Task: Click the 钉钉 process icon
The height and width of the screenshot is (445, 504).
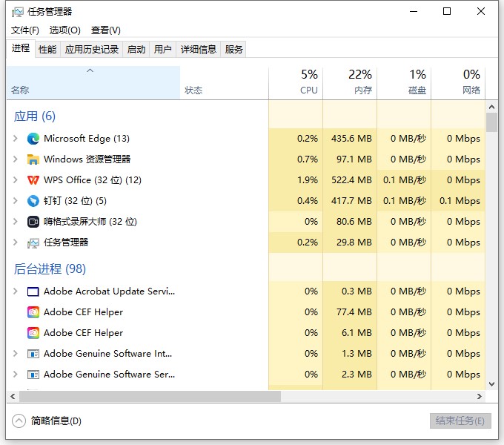Action: pyautogui.click(x=33, y=201)
